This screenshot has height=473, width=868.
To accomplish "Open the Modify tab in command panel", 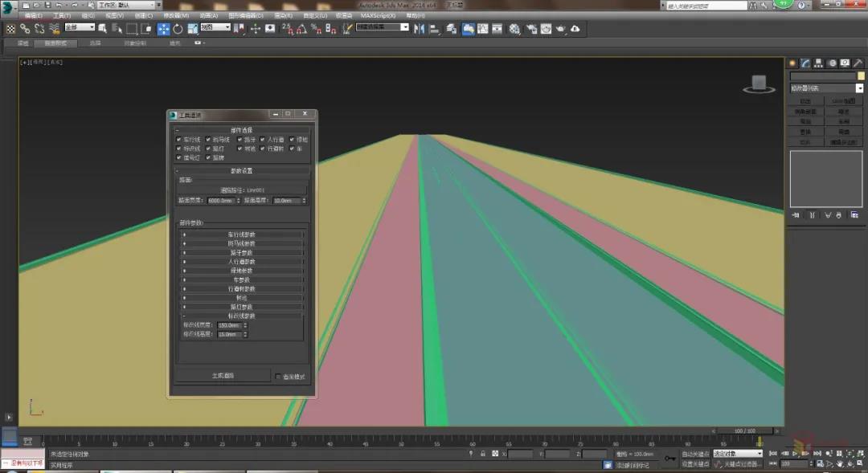I will click(805, 63).
